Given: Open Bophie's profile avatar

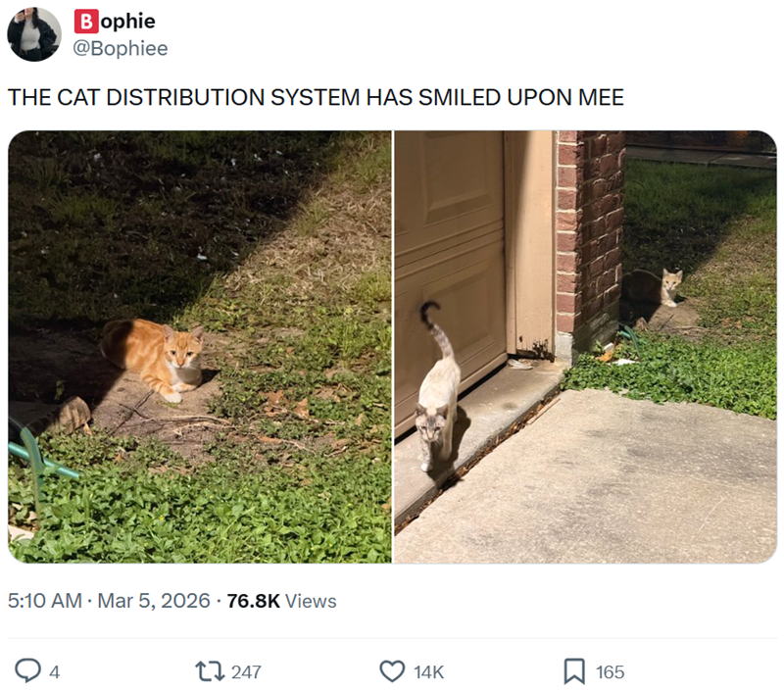Looking at the screenshot, I should click(x=36, y=32).
